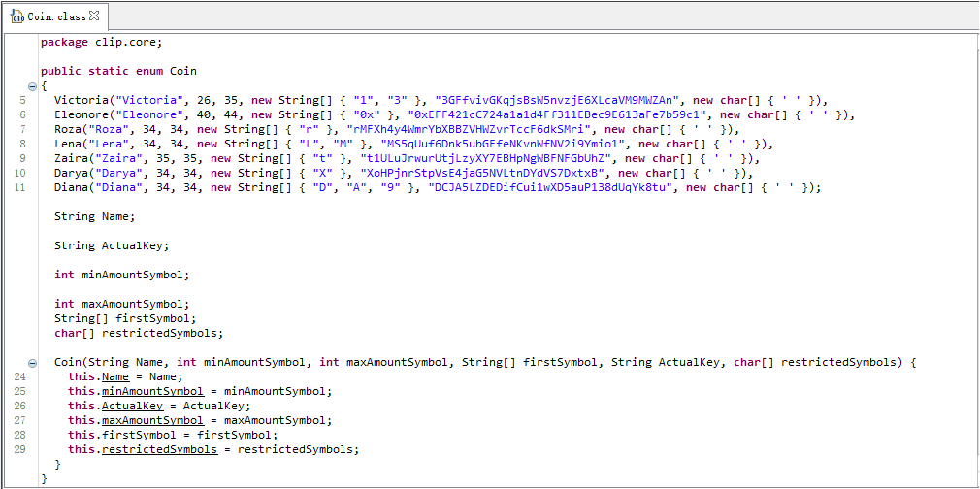Click the address string XoHPjnrStpVsE4jaG5NVLtnDYdVS7DxtxB
Viewport: 980px width, 489px height.
tap(482, 173)
